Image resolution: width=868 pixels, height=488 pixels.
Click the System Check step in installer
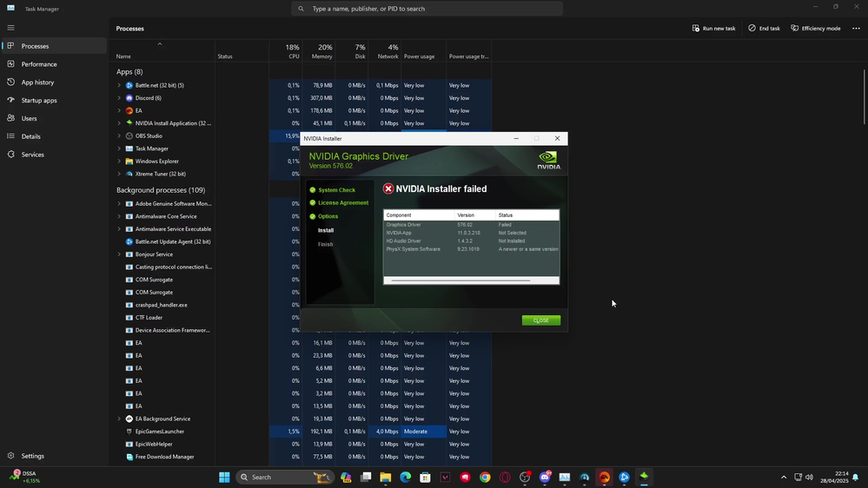(x=336, y=190)
